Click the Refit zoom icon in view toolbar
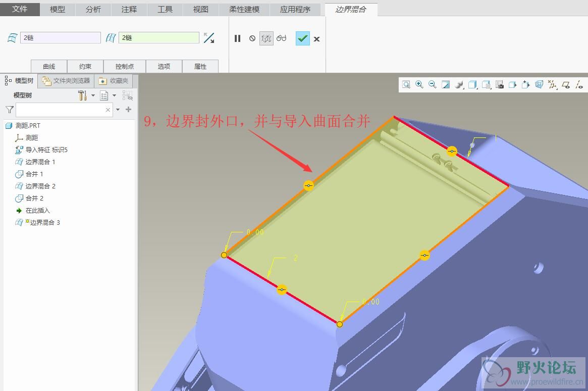The width and height of the screenshot is (588, 391). pos(406,85)
